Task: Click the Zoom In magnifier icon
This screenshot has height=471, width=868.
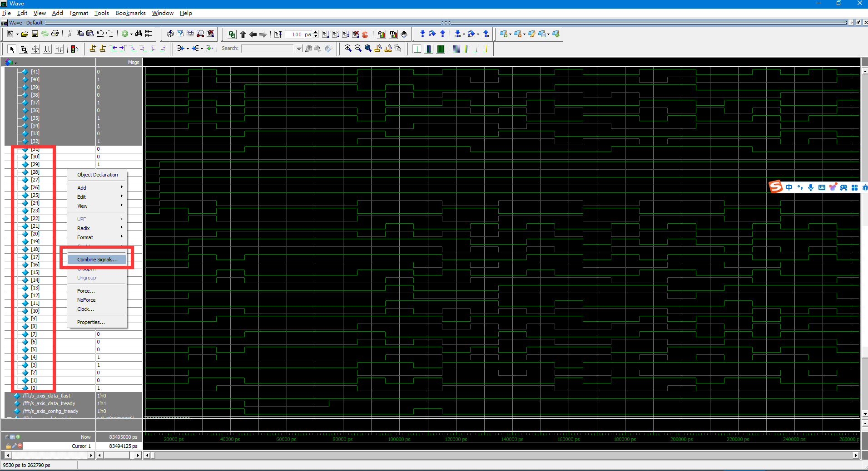Action: click(x=348, y=49)
